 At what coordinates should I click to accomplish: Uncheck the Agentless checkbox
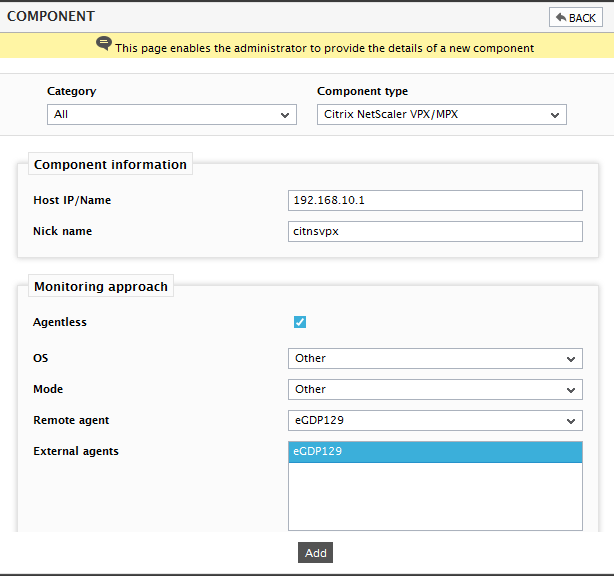point(300,322)
